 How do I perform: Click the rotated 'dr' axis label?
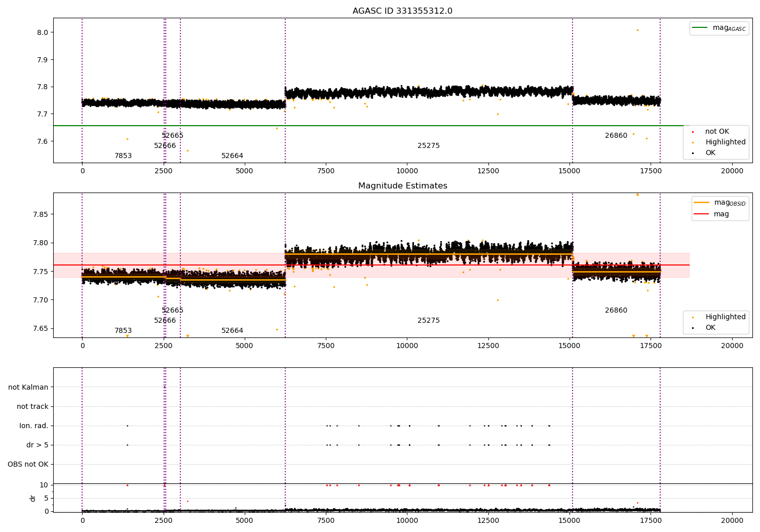[33, 498]
